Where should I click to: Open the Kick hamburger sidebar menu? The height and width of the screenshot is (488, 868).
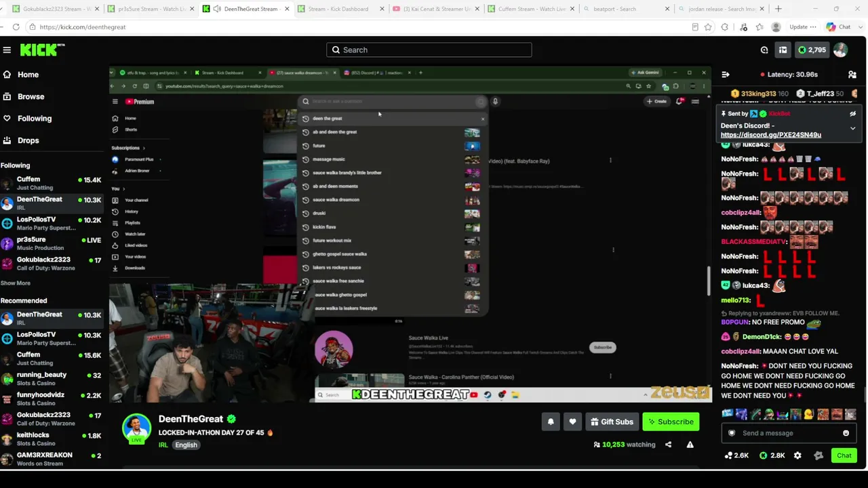tap(7, 49)
